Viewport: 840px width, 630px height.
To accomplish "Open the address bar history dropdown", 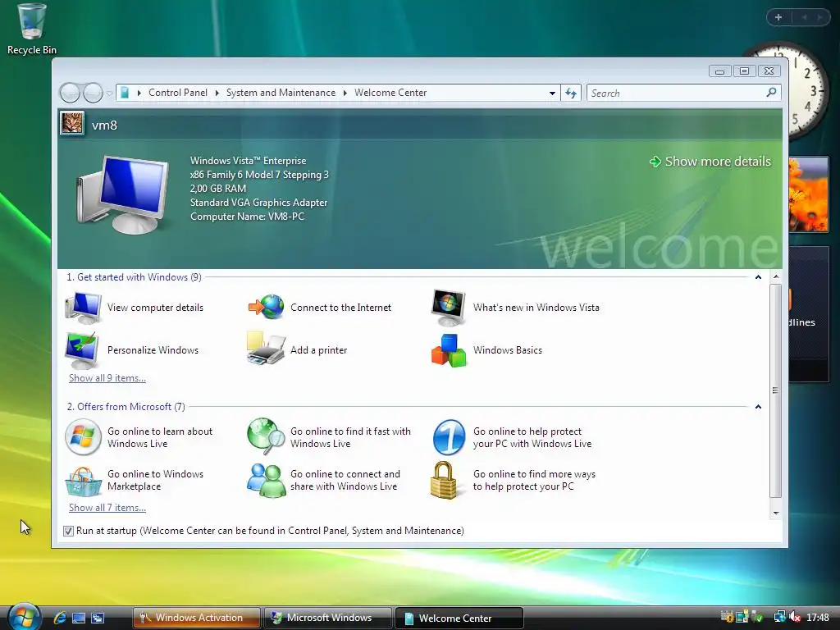I will [x=552, y=94].
